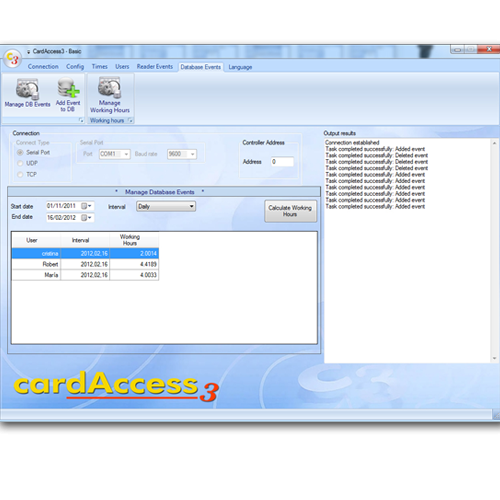Switch to the Users tab
Viewport: 500px width, 500px height.
122,67
